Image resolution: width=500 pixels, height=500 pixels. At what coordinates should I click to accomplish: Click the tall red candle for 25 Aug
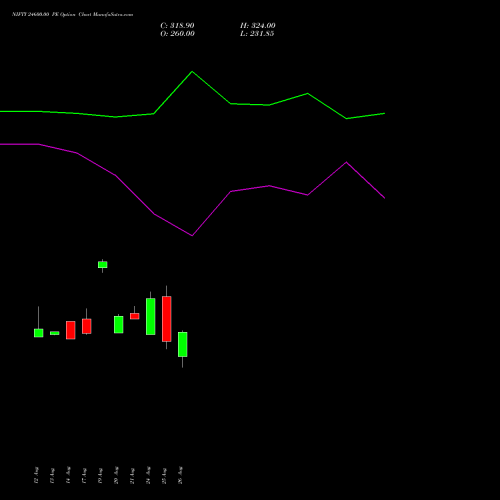click(x=167, y=319)
